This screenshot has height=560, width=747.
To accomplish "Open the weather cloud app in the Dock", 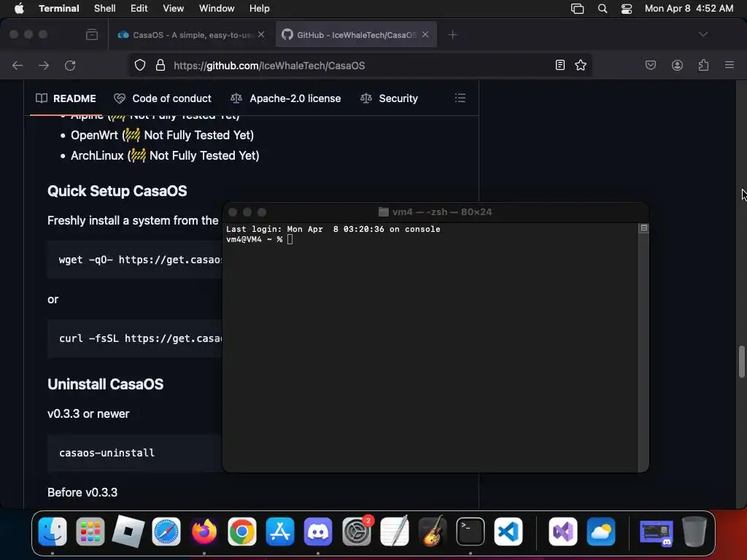I will point(601,532).
